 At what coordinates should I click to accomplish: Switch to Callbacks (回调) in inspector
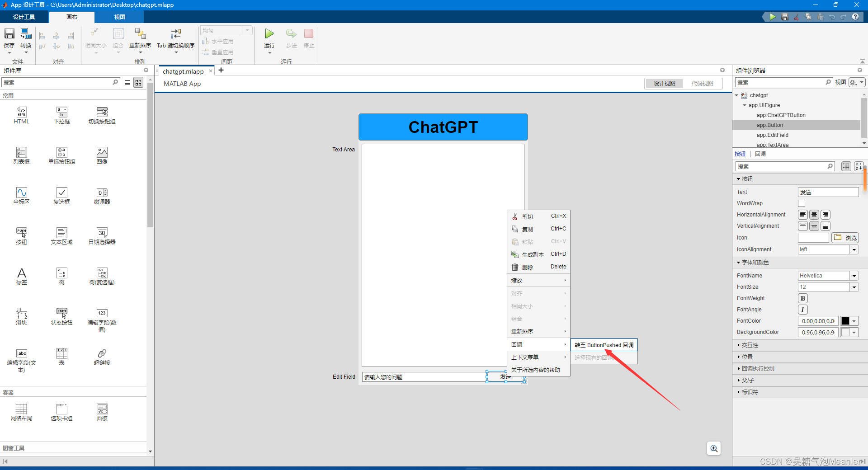click(760, 154)
